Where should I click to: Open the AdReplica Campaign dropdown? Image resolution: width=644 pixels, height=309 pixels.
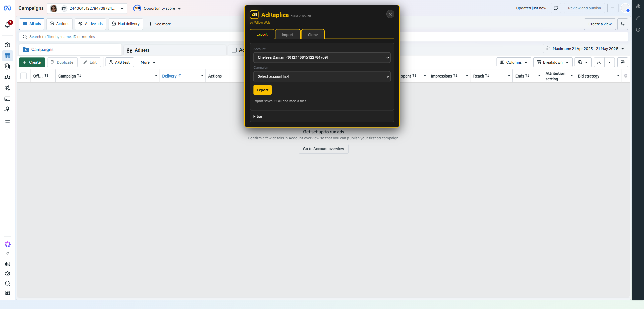pos(322,76)
